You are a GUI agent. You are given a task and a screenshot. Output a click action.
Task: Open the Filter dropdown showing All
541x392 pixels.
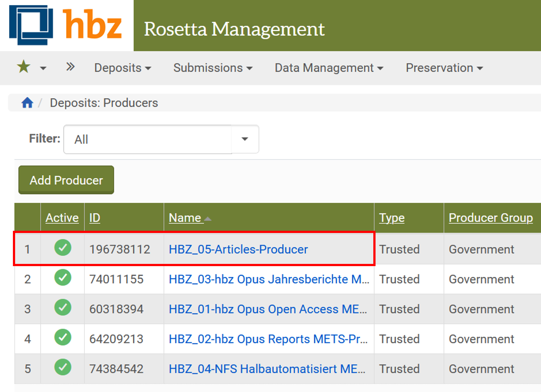(x=161, y=140)
